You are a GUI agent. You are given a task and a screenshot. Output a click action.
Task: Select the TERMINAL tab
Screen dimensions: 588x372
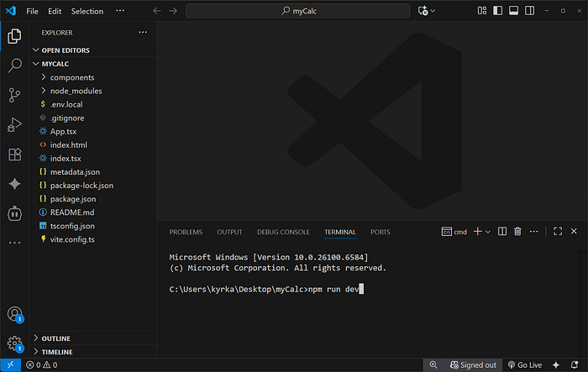(339, 232)
